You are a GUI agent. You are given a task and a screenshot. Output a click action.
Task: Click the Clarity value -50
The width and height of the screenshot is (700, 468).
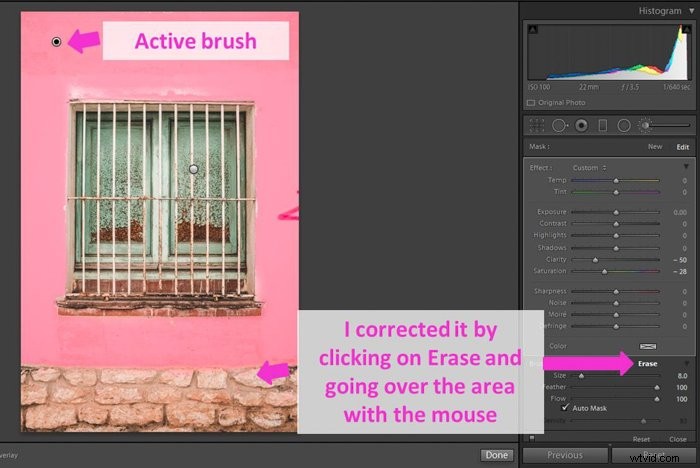coord(680,259)
